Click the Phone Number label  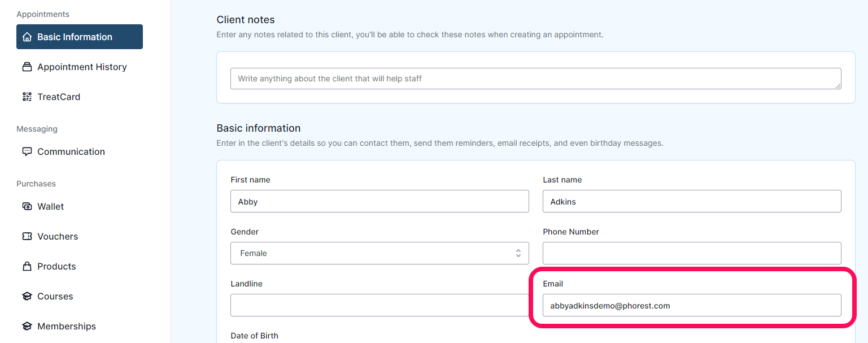point(571,232)
